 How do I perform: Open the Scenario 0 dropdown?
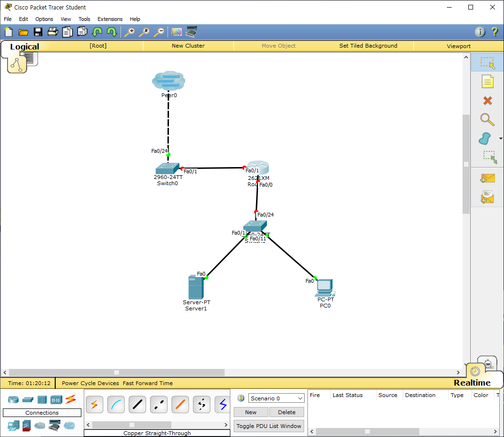point(276,398)
